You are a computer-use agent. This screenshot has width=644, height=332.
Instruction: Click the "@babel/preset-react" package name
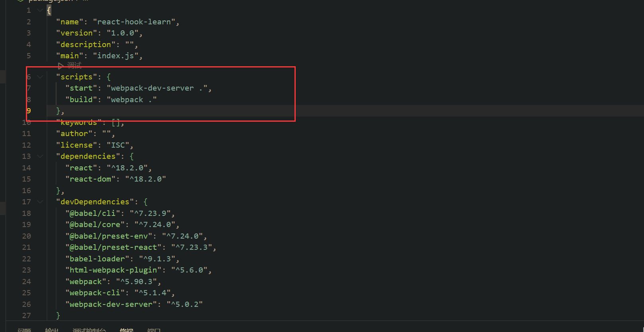tap(113, 247)
